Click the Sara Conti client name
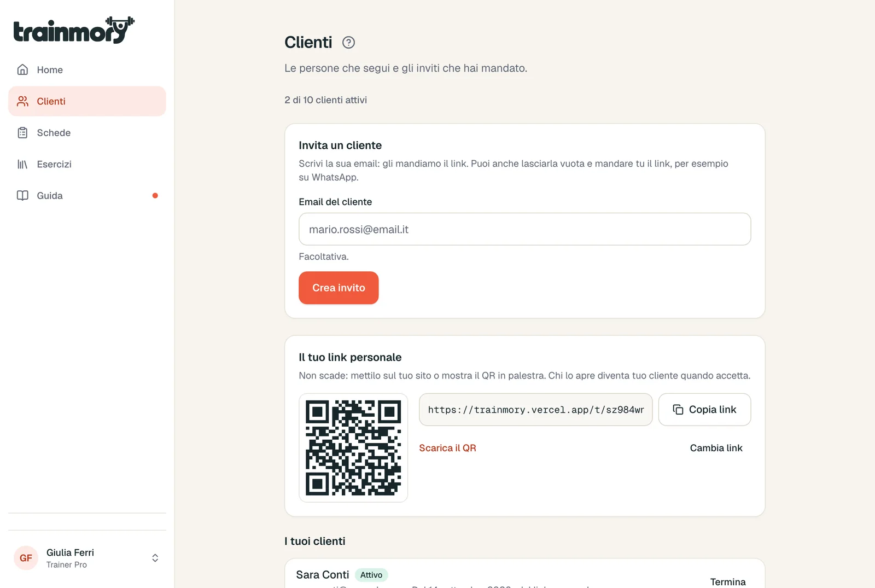This screenshot has height=588, width=875. pyautogui.click(x=323, y=575)
